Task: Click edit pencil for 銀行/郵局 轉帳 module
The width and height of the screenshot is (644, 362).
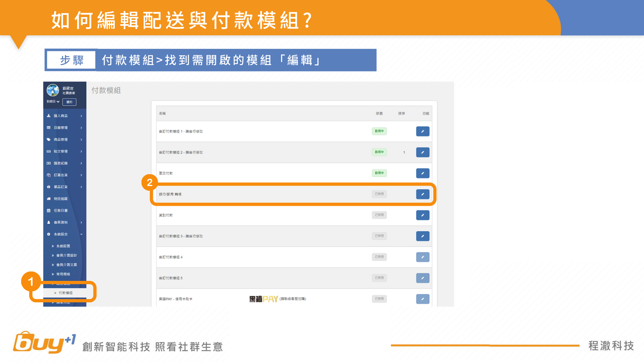Action: 423,194
